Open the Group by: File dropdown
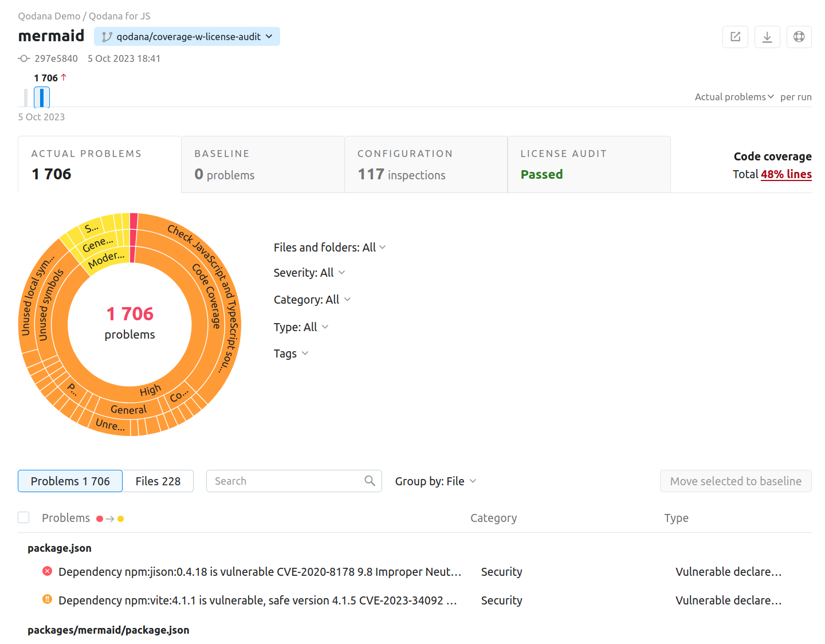Screen dimensions: 825x644 coord(435,481)
